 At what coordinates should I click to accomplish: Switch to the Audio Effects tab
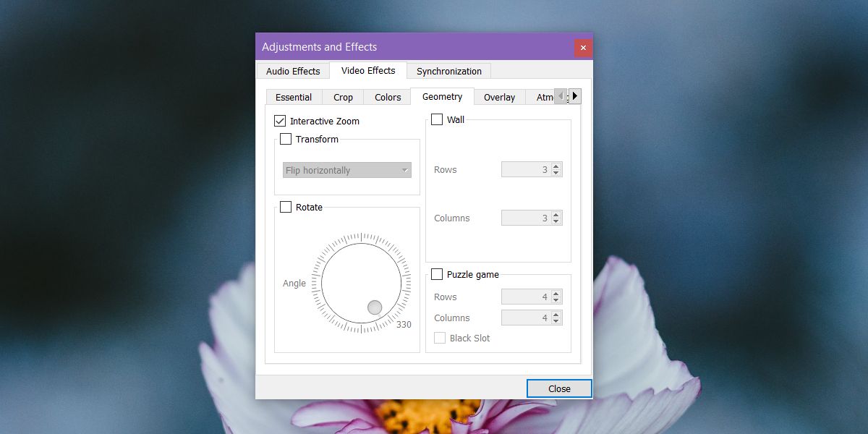(293, 71)
